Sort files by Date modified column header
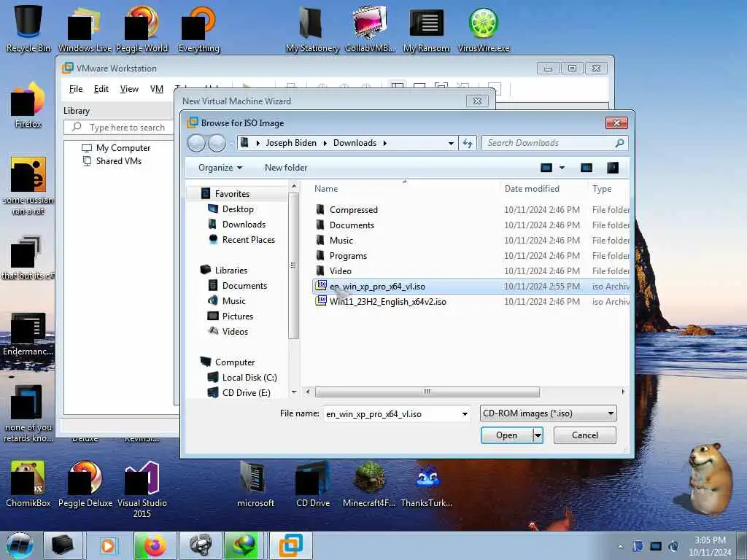The width and height of the screenshot is (747, 560). (x=543, y=189)
